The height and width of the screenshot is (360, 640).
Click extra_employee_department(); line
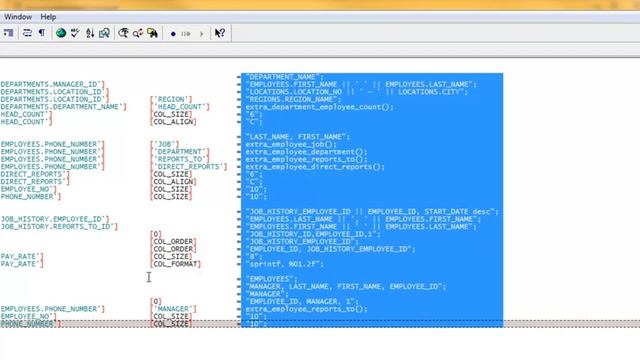[x=306, y=152]
